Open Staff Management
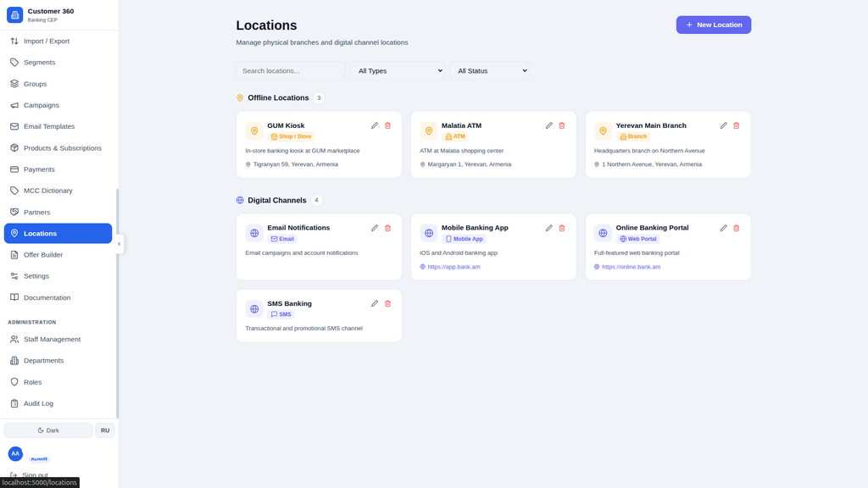The width and height of the screenshot is (868, 488). (x=58, y=339)
